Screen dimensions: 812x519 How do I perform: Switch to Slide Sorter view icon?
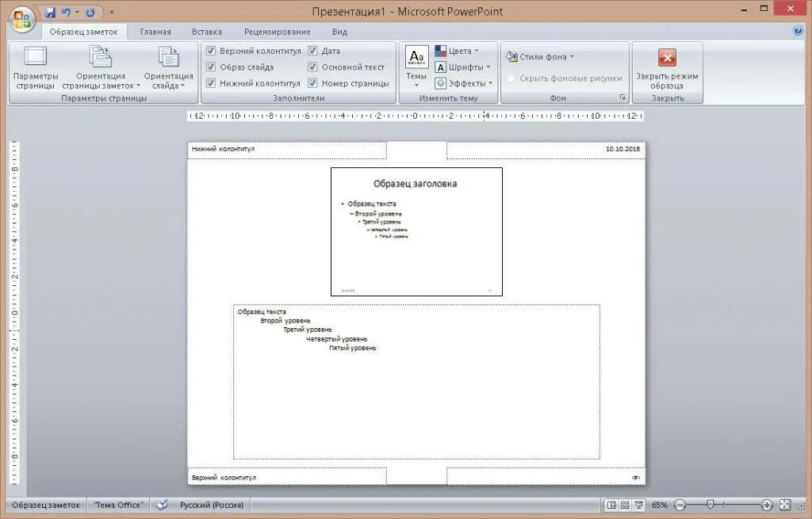coord(625,505)
